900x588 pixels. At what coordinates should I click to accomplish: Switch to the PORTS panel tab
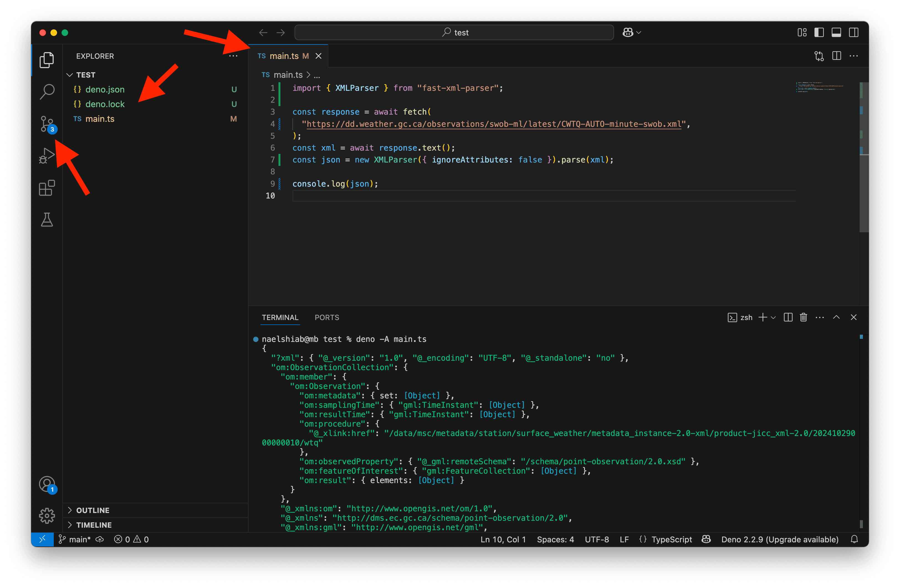tap(327, 318)
